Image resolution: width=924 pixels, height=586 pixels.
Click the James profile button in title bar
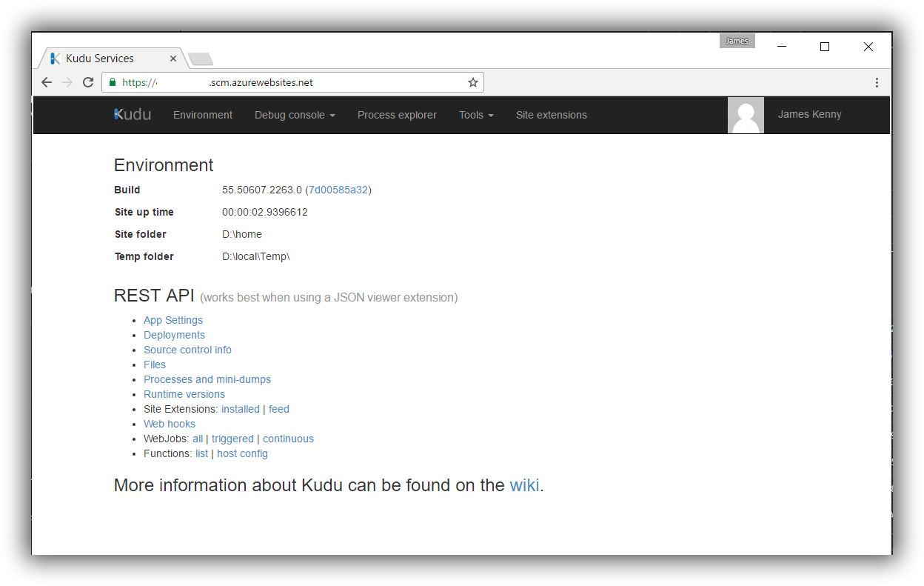[737, 41]
